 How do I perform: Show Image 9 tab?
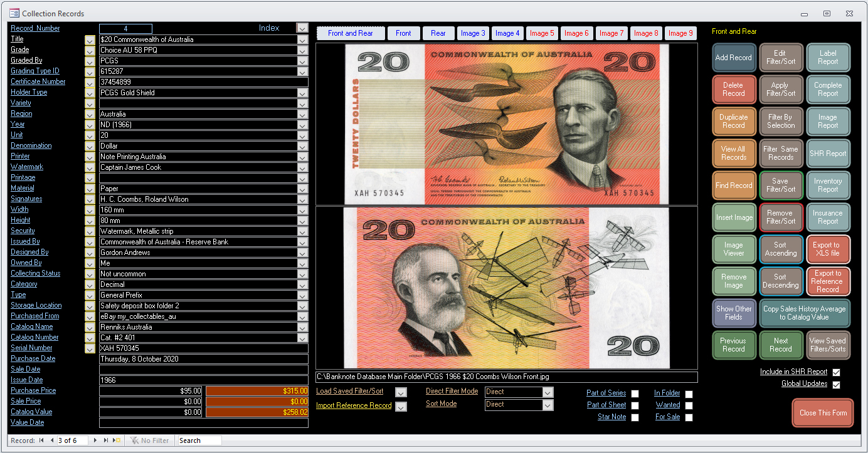click(680, 33)
